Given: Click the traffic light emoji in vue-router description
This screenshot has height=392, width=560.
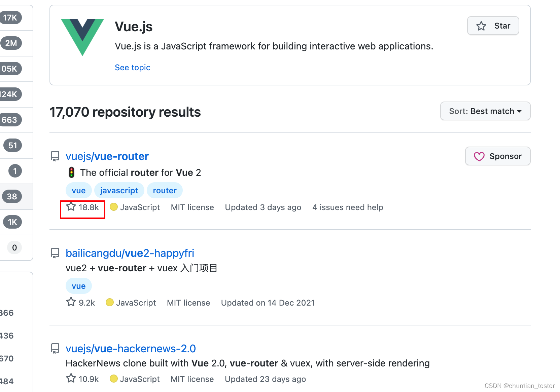Looking at the screenshot, I should (71, 172).
